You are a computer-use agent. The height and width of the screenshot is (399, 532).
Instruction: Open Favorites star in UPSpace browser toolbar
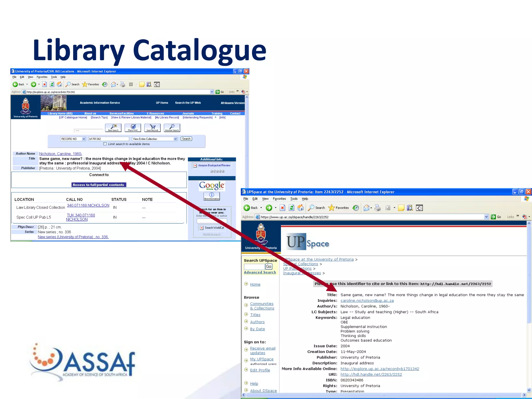tap(338, 208)
